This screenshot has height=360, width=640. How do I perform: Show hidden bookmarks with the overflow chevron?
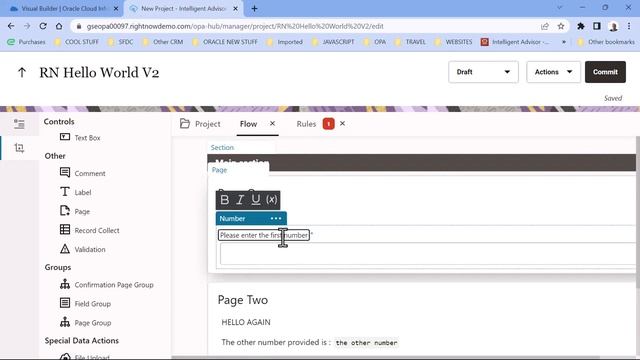(x=564, y=42)
